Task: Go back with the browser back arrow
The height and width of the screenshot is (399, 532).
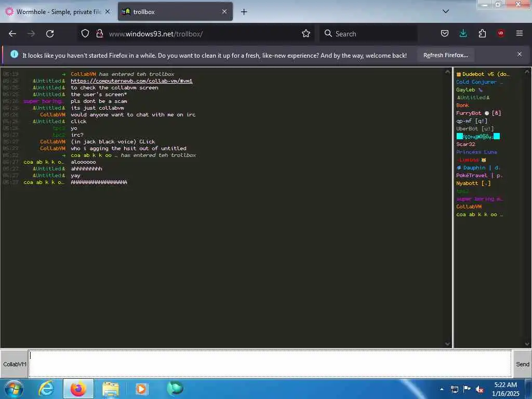Action: pos(12,34)
